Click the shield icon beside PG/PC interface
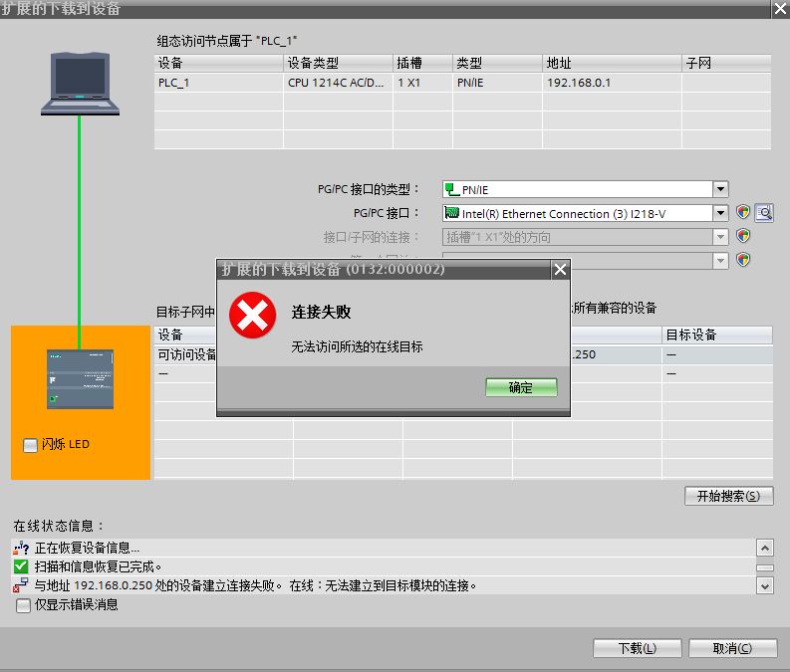The width and height of the screenshot is (790, 672). [743, 212]
